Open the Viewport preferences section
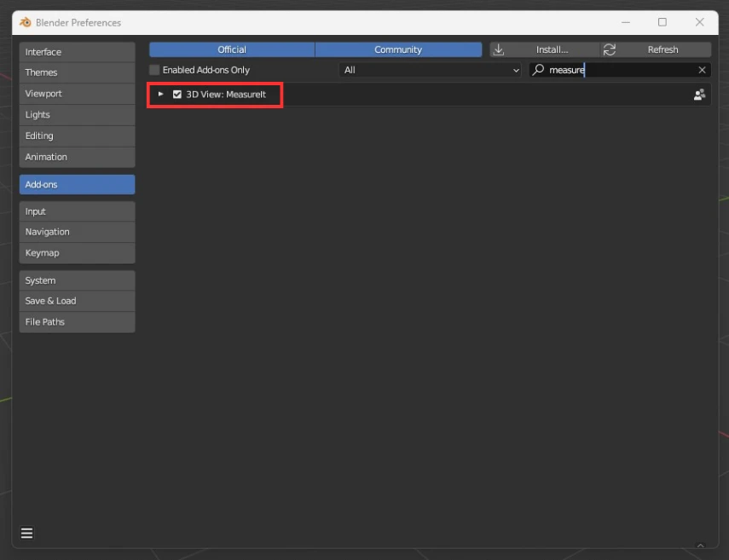This screenshot has height=560, width=729. point(78,94)
